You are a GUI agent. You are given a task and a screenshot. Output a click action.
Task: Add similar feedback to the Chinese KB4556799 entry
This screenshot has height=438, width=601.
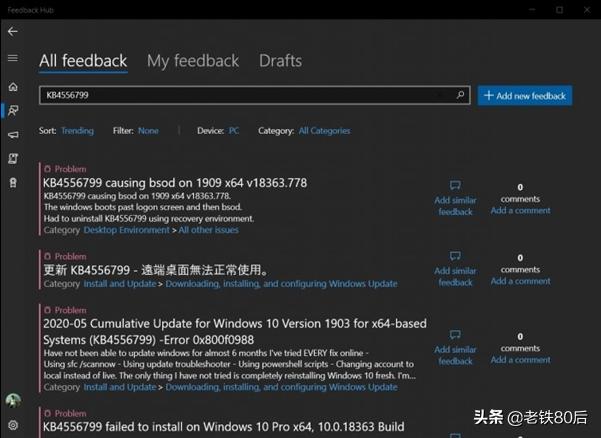click(x=455, y=277)
